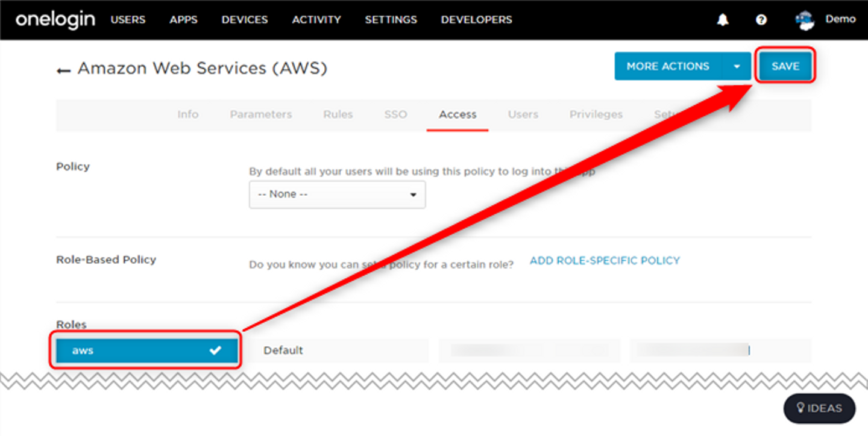Open the Demo user avatar menu
The width and height of the screenshot is (868, 436).
805,20
